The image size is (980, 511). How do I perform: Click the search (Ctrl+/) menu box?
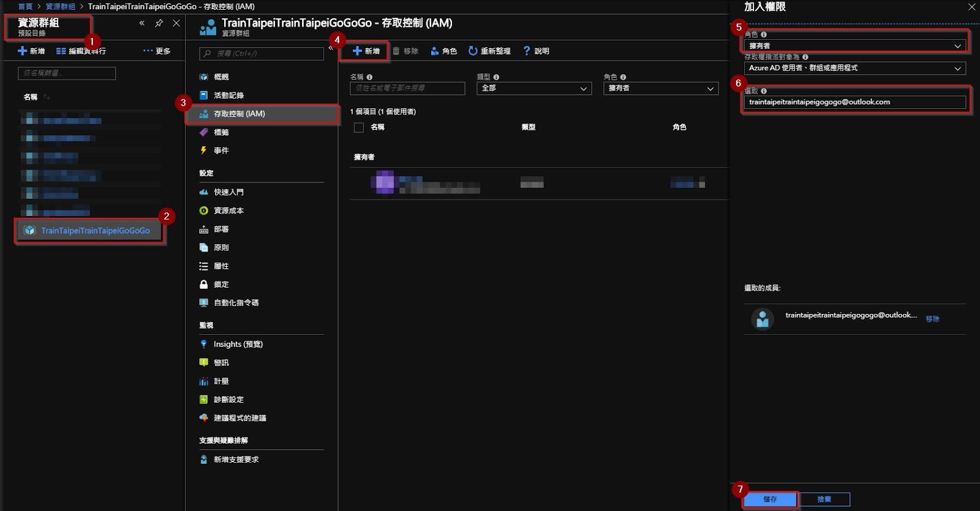pos(262,54)
